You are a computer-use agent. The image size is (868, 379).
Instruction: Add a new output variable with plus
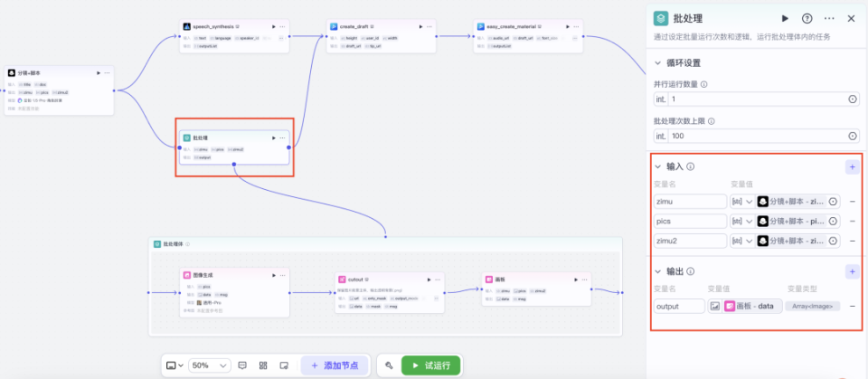[x=853, y=271]
